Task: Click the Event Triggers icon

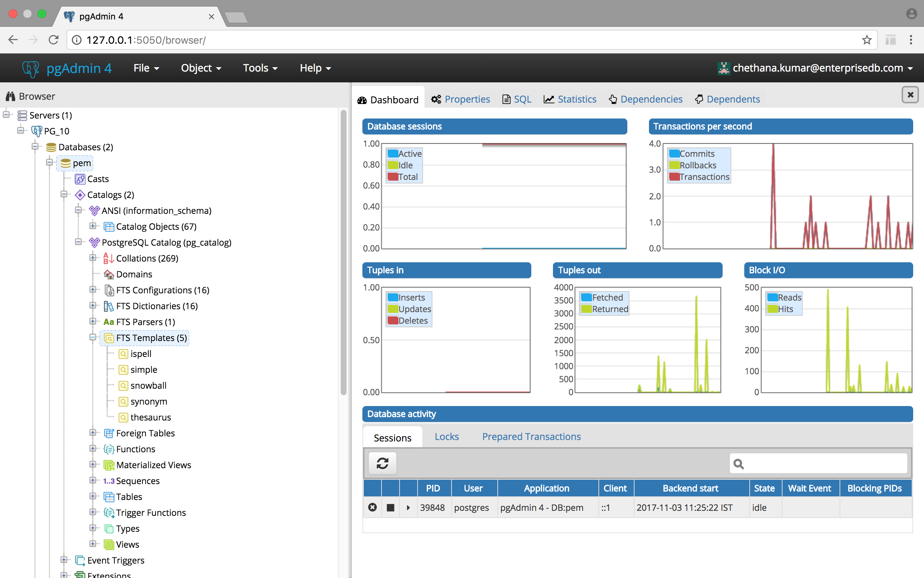Action: pyautogui.click(x=80, y=560)
